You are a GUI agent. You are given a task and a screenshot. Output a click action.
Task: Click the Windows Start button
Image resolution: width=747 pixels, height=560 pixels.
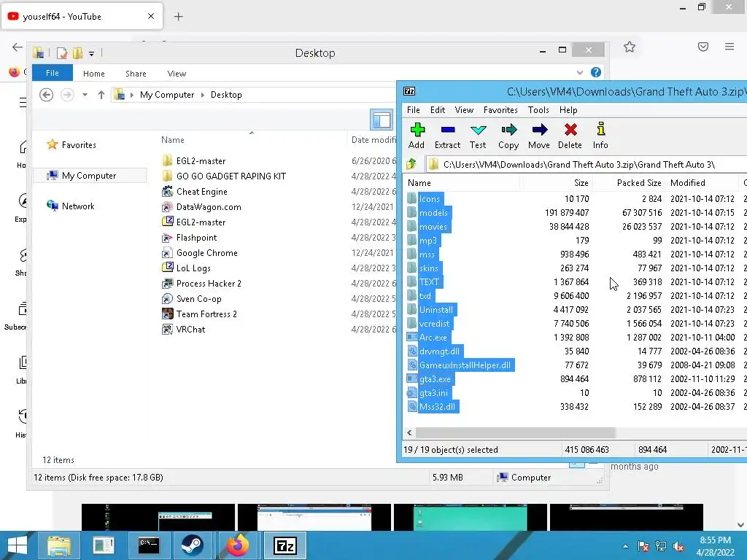[x=18, y=545]
